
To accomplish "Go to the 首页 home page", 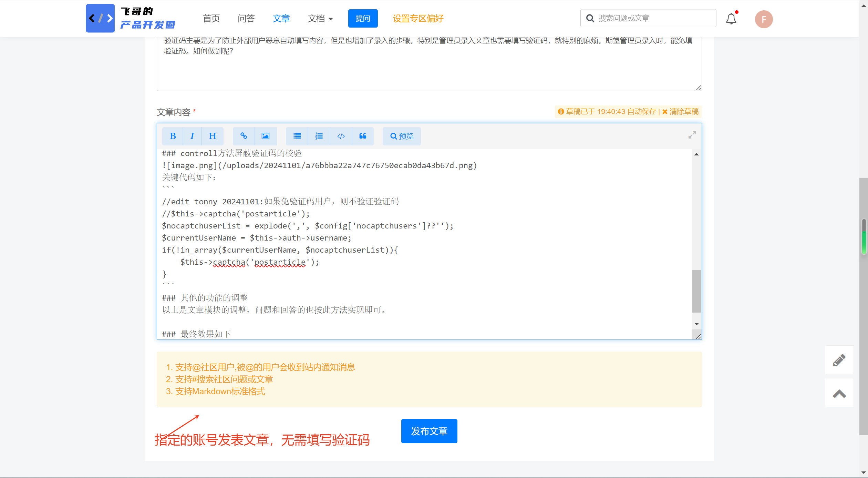I will (211, 19).
